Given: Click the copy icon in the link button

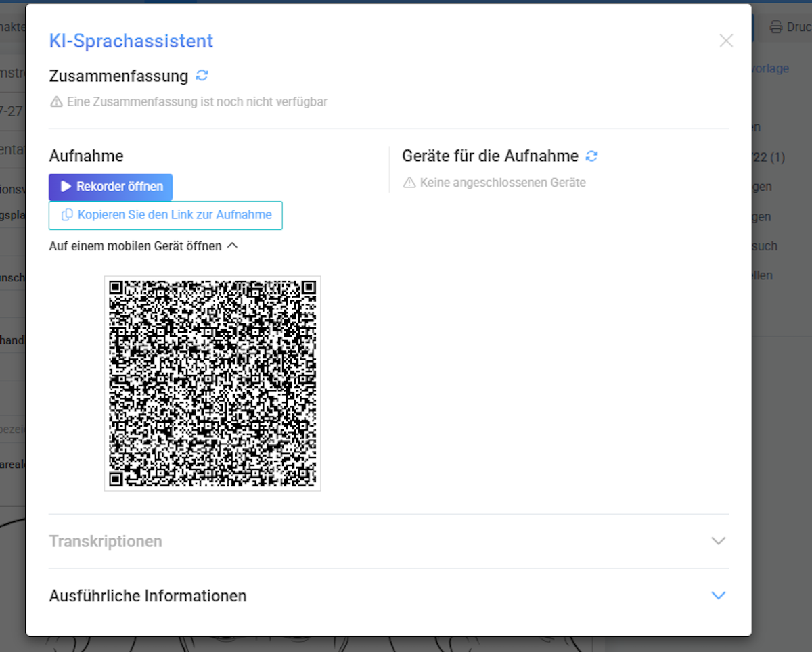Looking at the screenshot, I should coord(67,215).
